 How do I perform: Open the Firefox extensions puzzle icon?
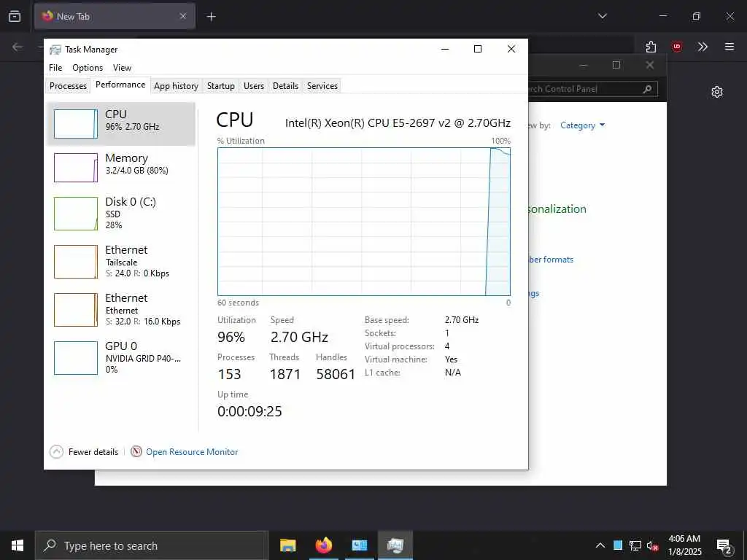pos(651,47)
